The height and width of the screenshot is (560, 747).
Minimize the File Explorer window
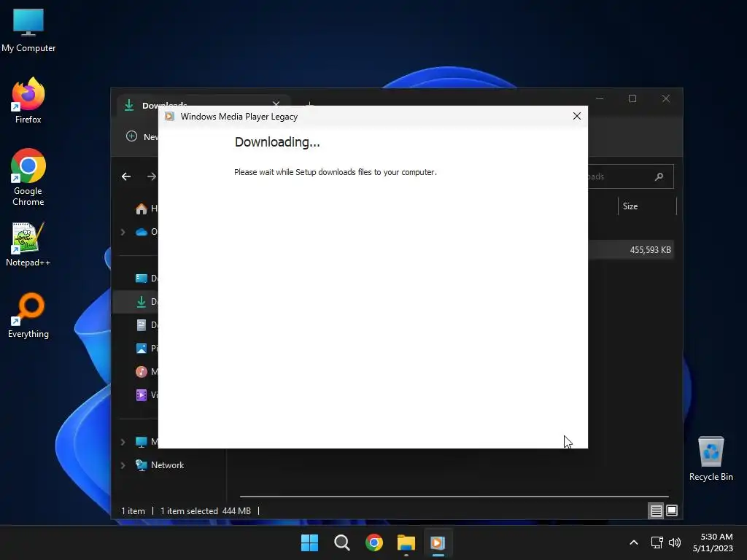coord(600,98)
